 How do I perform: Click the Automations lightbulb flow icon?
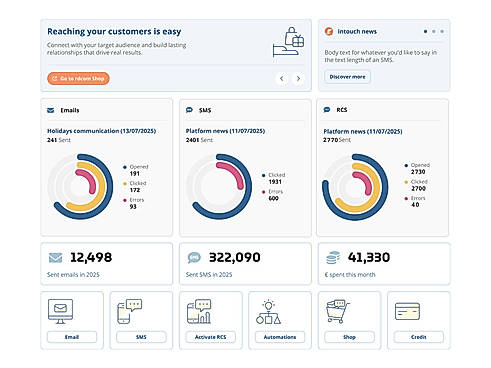(268, 312)
